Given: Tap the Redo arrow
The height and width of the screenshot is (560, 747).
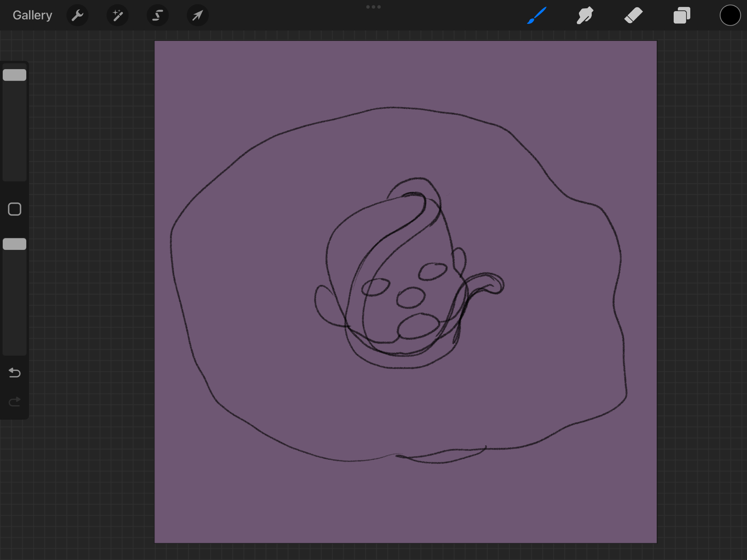Looking at the screenshot, I should click(x=15, y=402).
